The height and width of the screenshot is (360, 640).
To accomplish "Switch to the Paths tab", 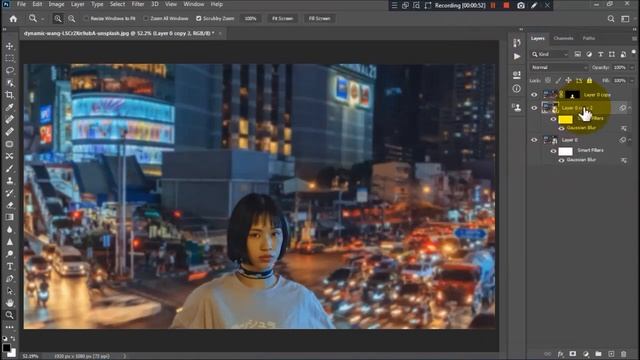I will pyautogui.click(x=589, y=38).
